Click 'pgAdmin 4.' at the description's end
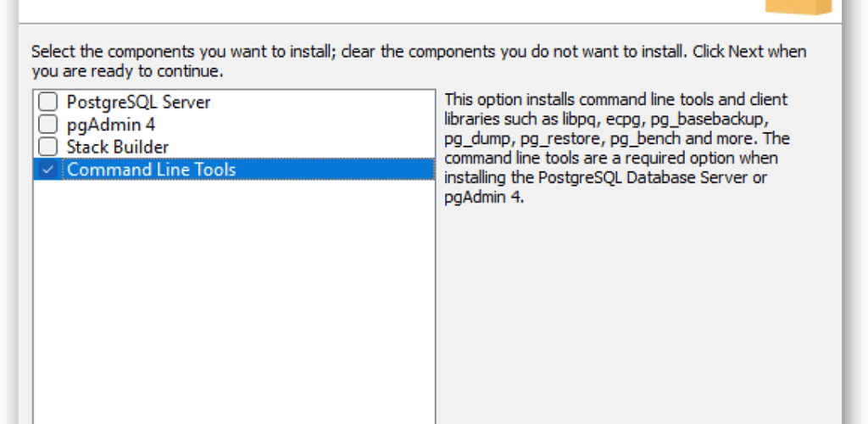Viewport: 868px width, 424px height. click(x=484, y=197)
